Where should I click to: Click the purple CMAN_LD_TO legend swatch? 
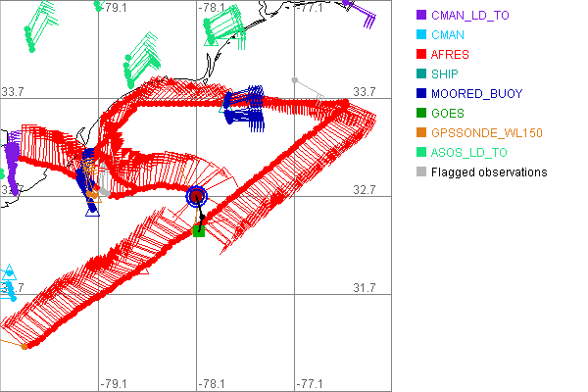(421, 16)
